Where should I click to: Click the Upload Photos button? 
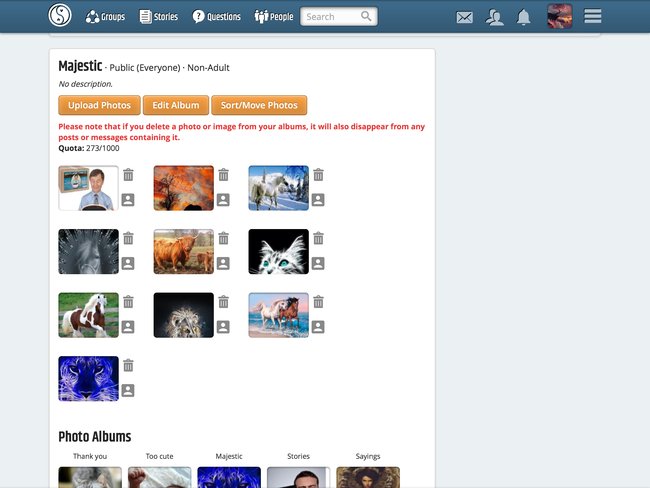coord(99,105)
